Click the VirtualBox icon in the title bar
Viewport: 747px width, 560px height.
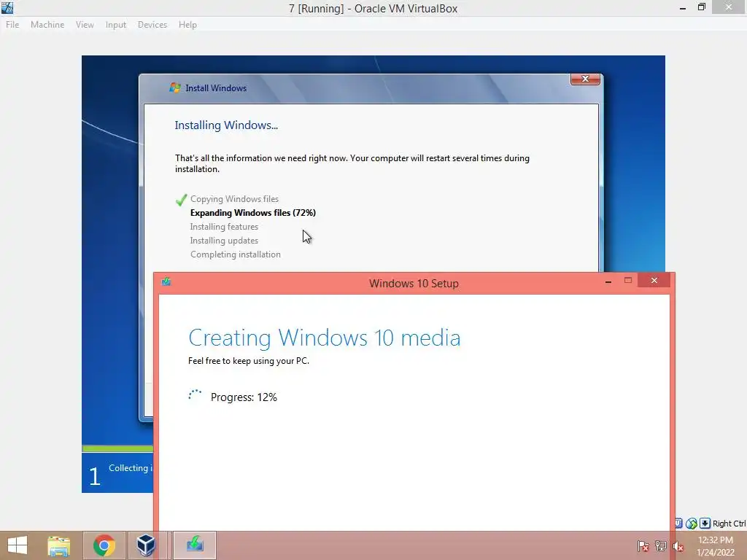[7, 7]
